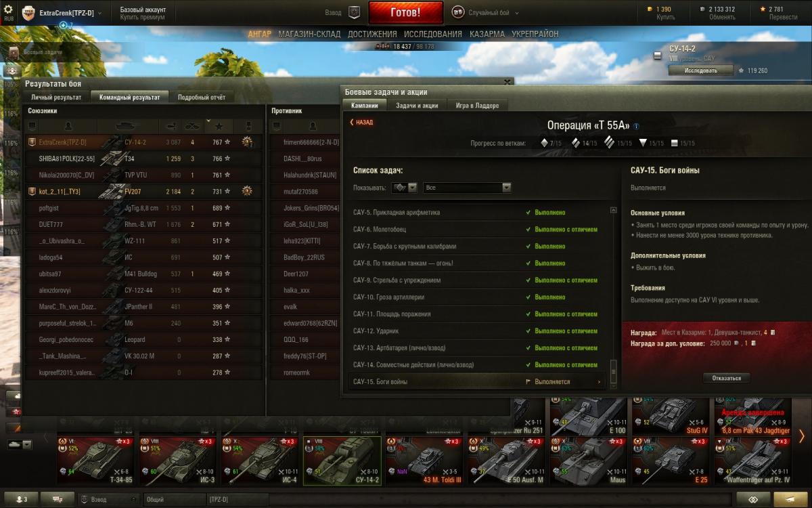Select E 25 tank in carousel
The width and height of the screenshot is (812, 508).
[x=670, y=461]
